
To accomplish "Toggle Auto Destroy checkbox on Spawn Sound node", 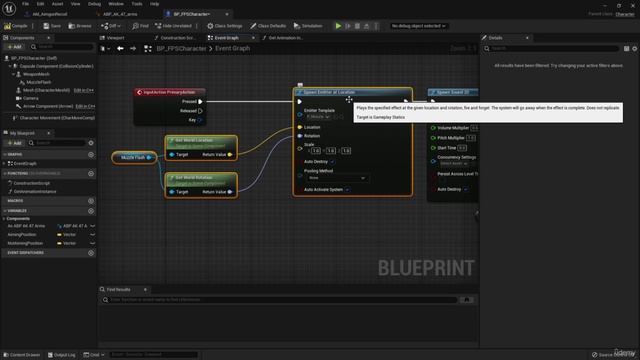I will (466, 189).
